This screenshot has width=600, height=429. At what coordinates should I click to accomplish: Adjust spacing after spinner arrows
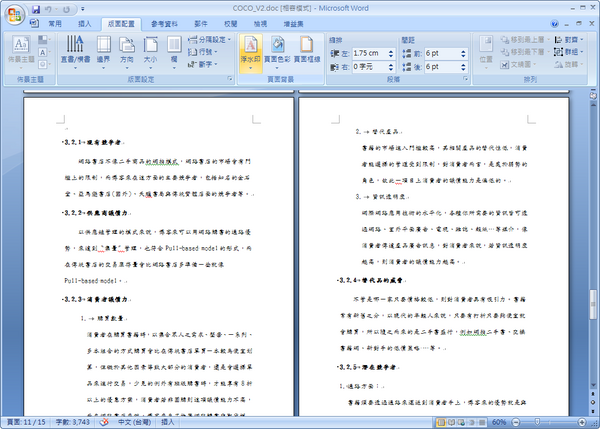463,67
